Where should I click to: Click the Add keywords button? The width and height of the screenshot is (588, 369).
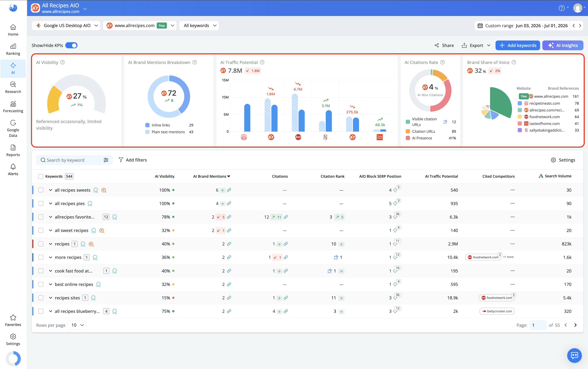[518, 45]
